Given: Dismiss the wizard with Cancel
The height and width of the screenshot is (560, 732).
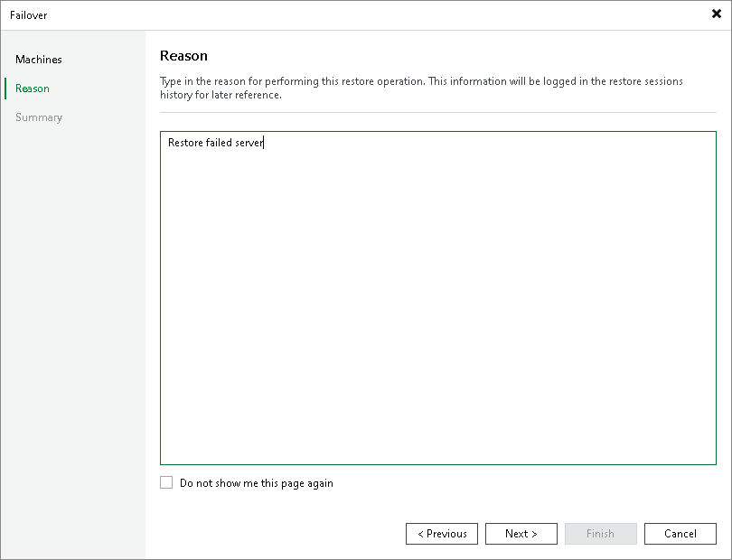Looking at the screenshot, I should 680,533.
